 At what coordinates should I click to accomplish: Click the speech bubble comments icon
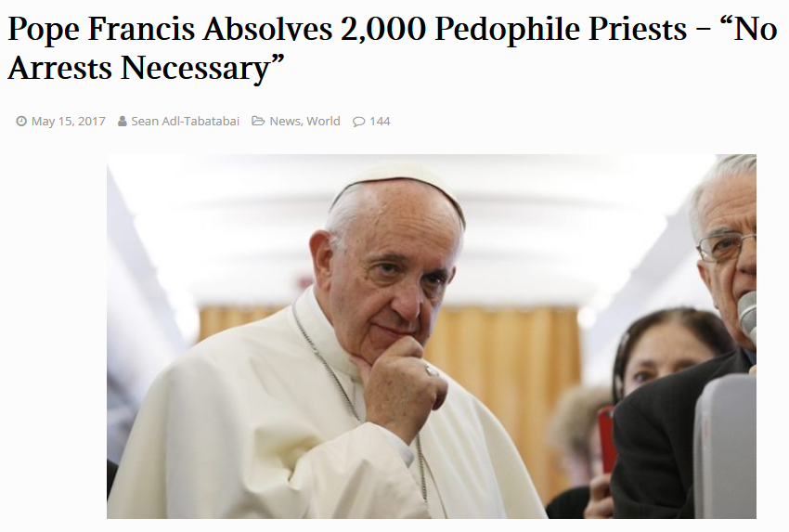point(359,122)
